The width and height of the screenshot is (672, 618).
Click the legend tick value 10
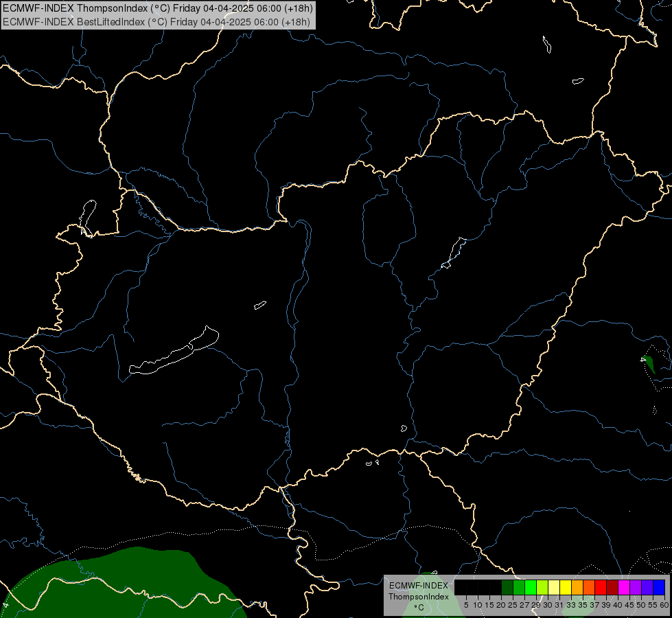coord(478,605)
